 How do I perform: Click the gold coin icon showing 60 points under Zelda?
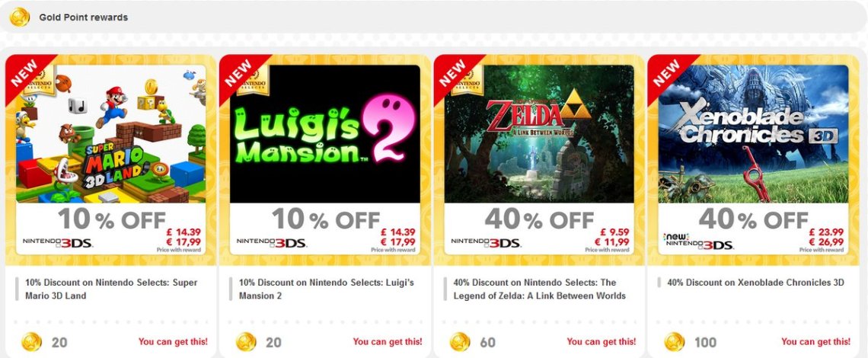460,342
